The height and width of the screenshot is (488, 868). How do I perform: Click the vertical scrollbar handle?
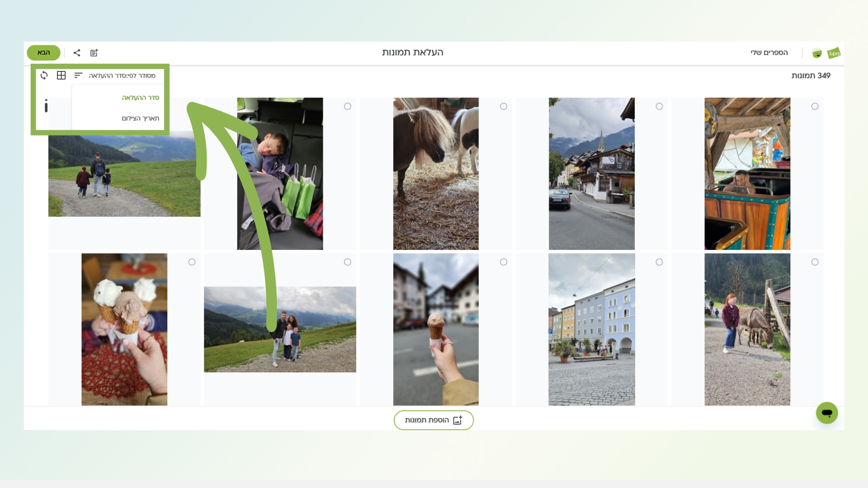(x=46, y=107)
